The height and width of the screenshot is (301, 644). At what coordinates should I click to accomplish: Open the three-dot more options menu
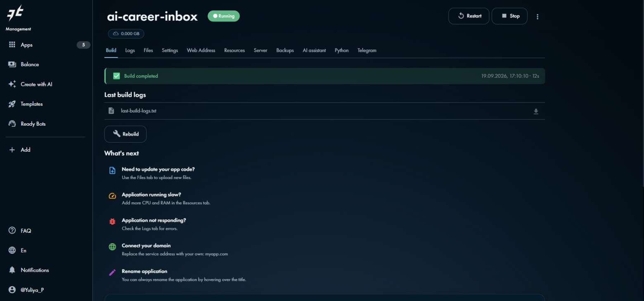tap(537, 17)
